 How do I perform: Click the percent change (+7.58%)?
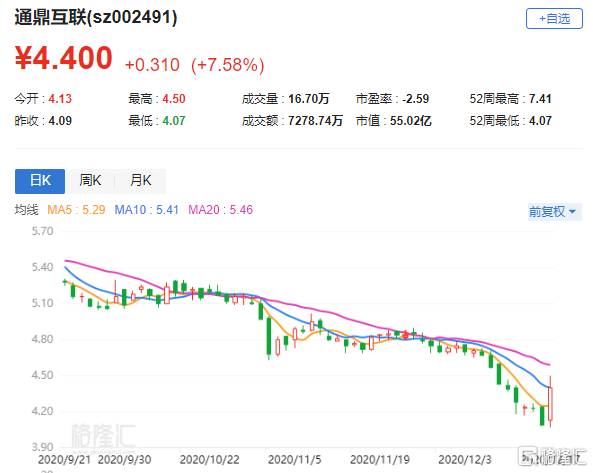point(228,65)
